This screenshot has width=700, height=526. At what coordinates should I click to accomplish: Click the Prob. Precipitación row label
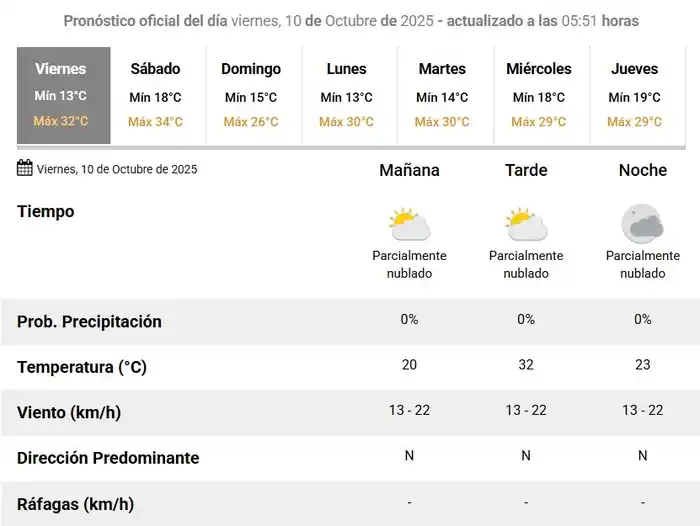click(89, 322)
